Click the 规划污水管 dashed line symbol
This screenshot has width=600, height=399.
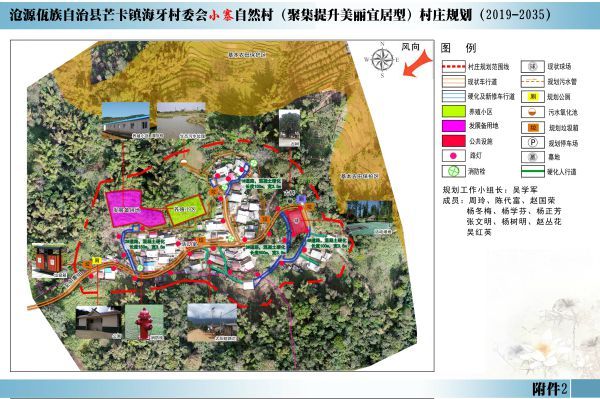533,81
